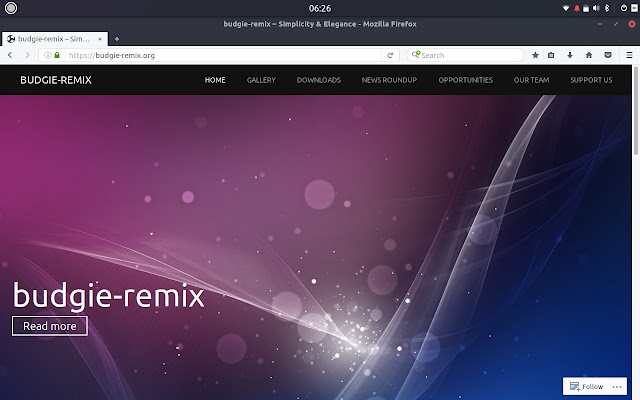Click the green padlock security icon
The width and height of the screenshot is (640, 400).
[57, 55]
